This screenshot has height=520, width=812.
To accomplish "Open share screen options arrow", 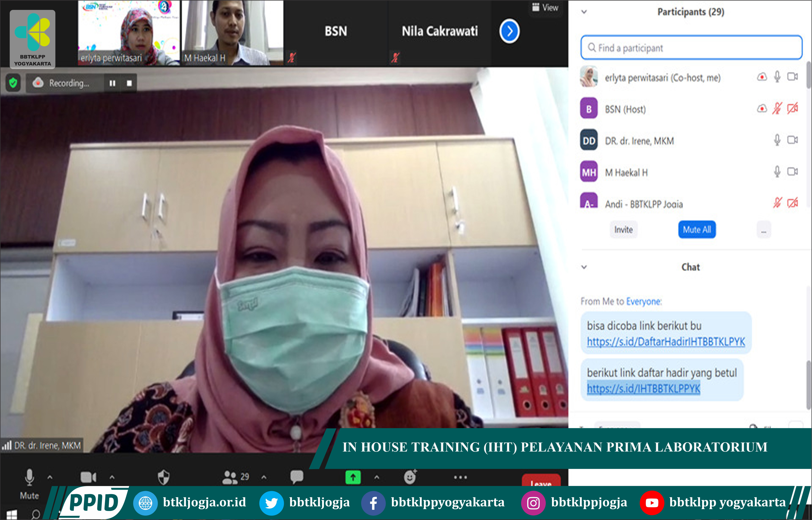I will [x=377, y=477].
